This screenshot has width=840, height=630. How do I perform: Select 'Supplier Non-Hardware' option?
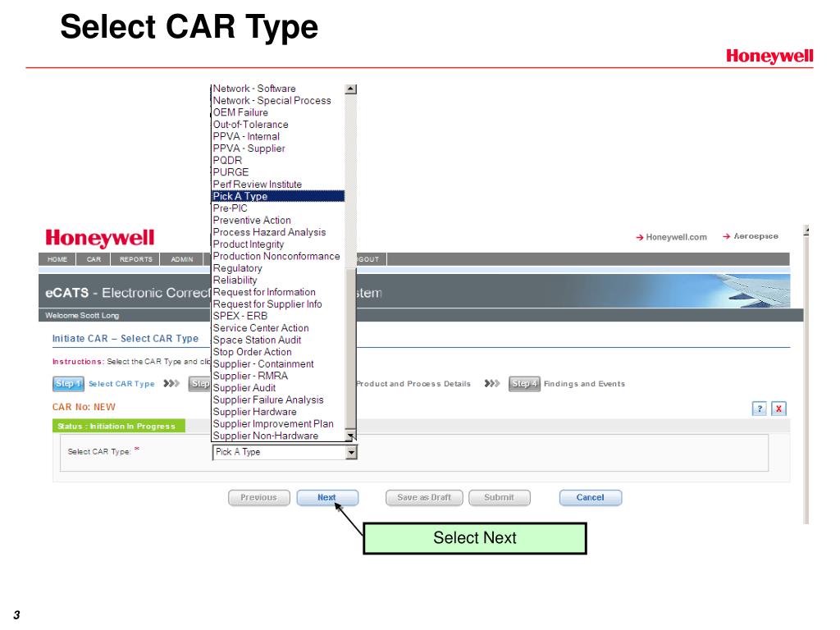[x=278, y=436]
